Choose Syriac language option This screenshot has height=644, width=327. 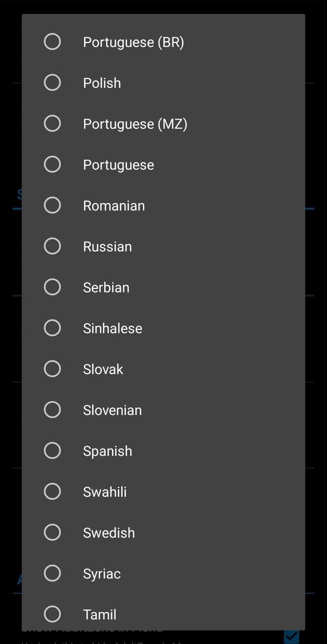(52, 573)
